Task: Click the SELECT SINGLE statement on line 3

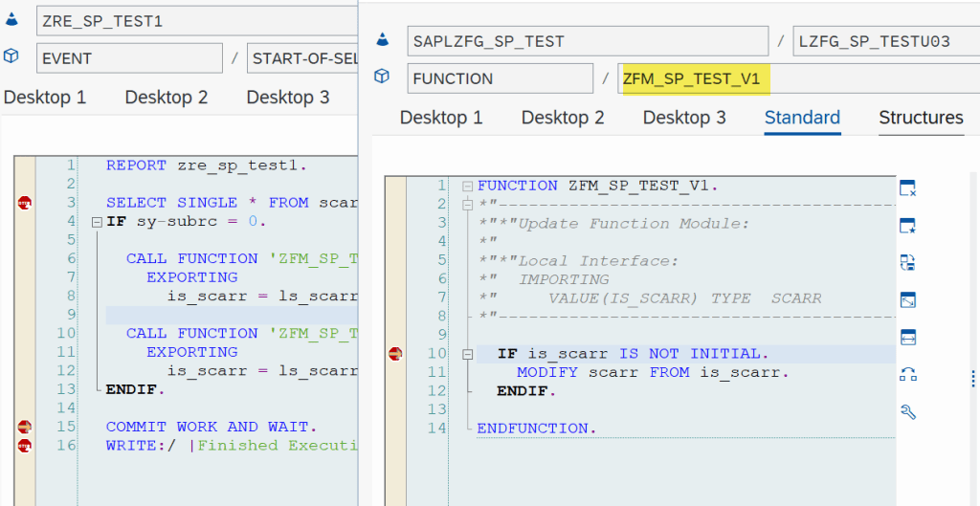Action: (x=232, y=203)
